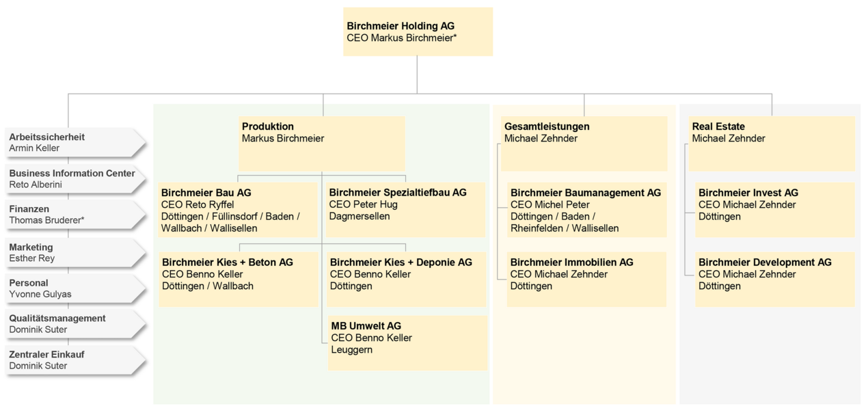
Task: Click the MB Umwelt AG box
Action: pos(407,342)
